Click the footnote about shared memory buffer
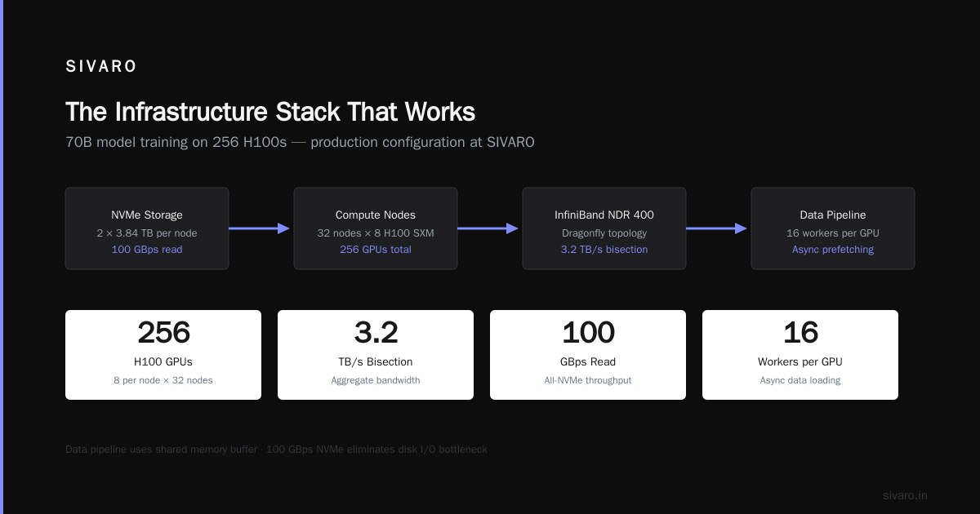The image size is (980, 514). coord(276,450)
